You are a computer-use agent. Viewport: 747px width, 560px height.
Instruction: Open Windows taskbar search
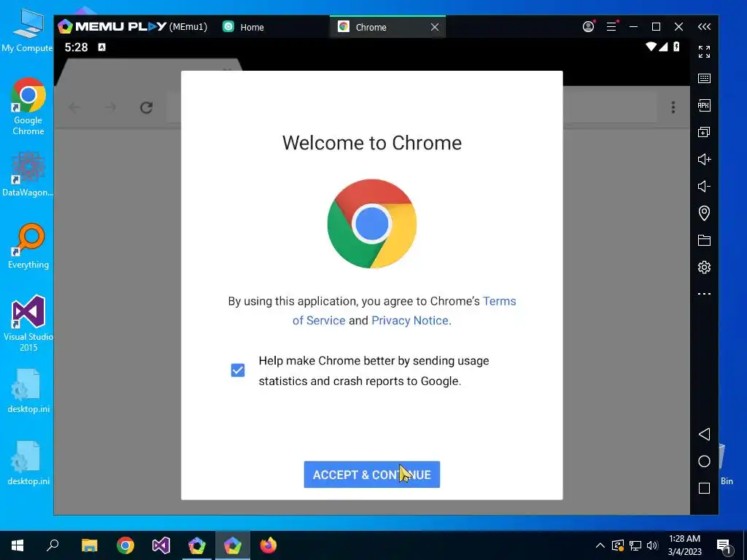pyautogui.click(x=53, y=545)
